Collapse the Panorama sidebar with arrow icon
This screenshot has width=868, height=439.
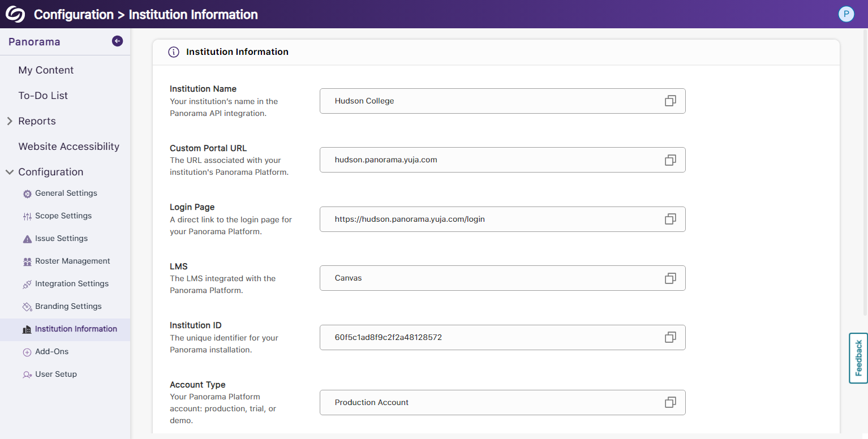pos(117,41)
